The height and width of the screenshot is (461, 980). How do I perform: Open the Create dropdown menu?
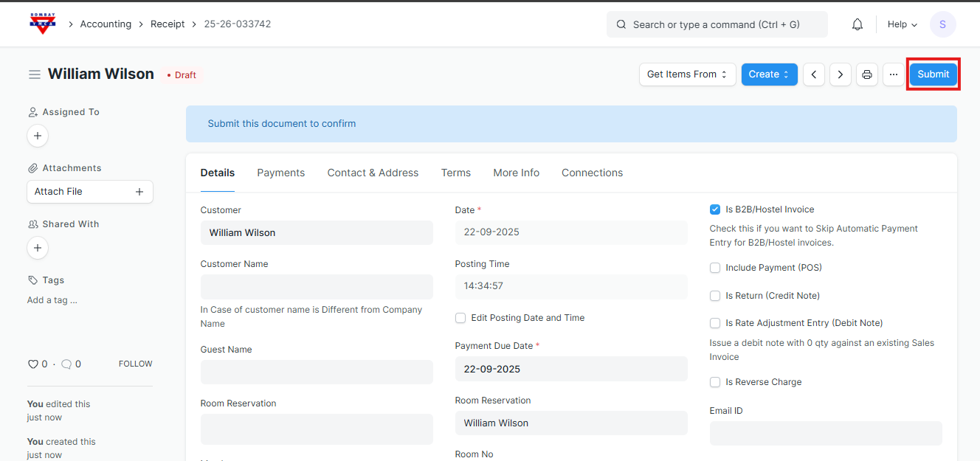pos(769,74)
